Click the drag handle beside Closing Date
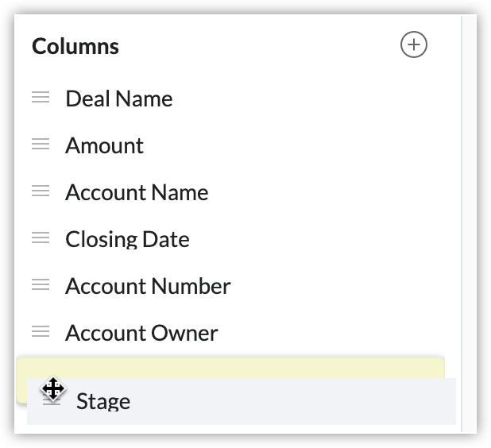491x448 pixels. (41, 238)
